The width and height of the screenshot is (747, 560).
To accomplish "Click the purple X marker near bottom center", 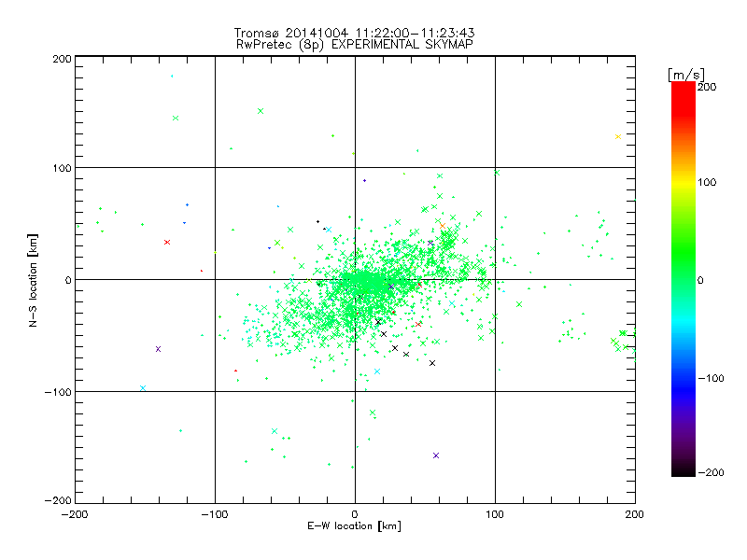I will click(436, 455).
